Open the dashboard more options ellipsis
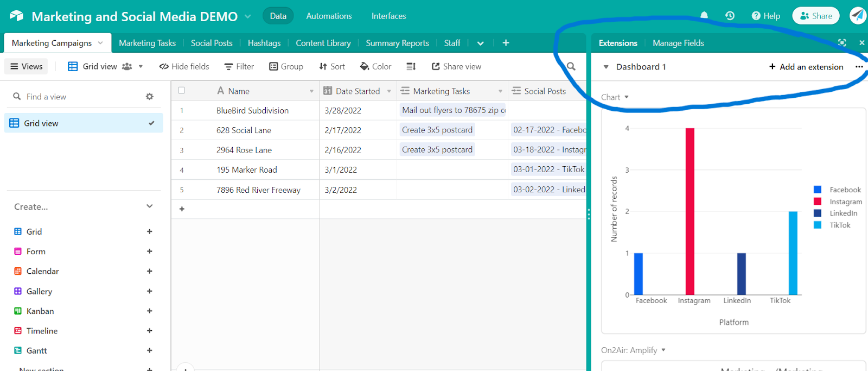868x371 pixels. coord(859,67)
